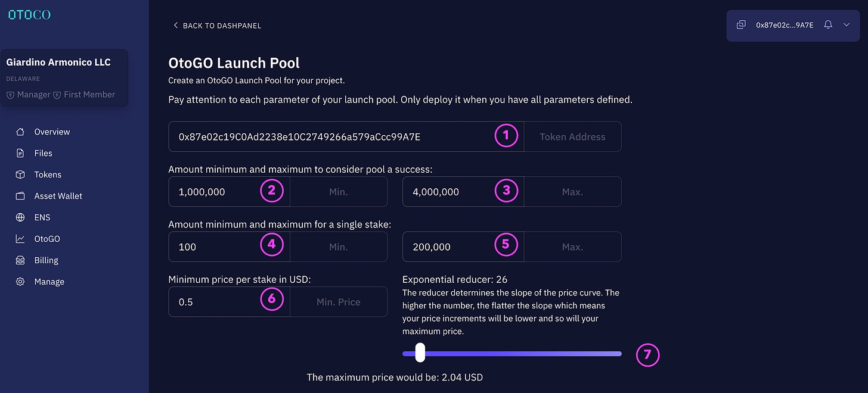
Task: Click the Files document icon
Action: pos(20,153)
